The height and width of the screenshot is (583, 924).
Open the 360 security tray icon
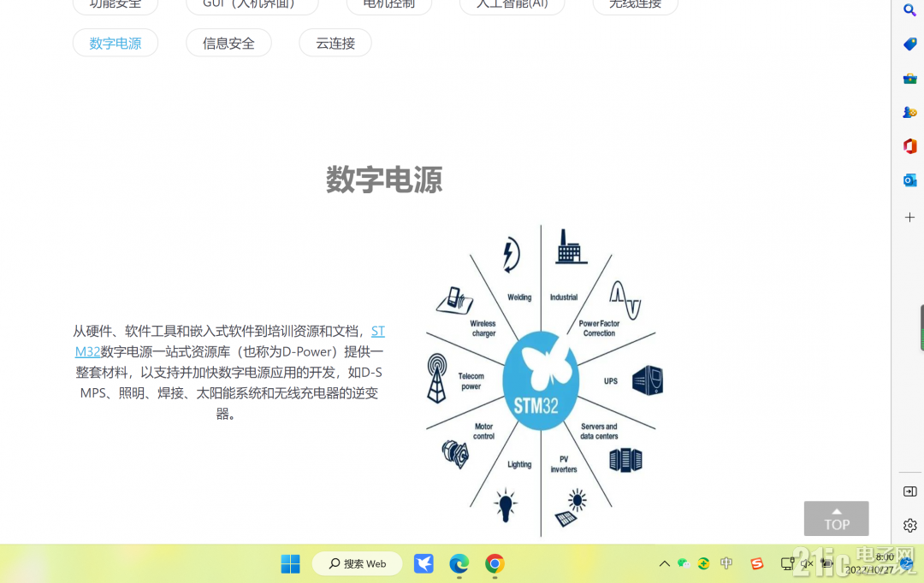click(x=703, y=563)
